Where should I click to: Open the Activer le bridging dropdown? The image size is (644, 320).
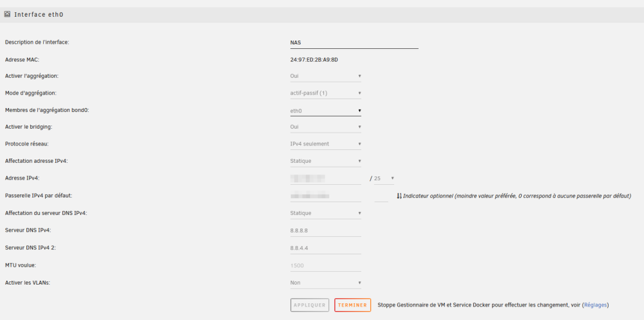pos(326,127)
